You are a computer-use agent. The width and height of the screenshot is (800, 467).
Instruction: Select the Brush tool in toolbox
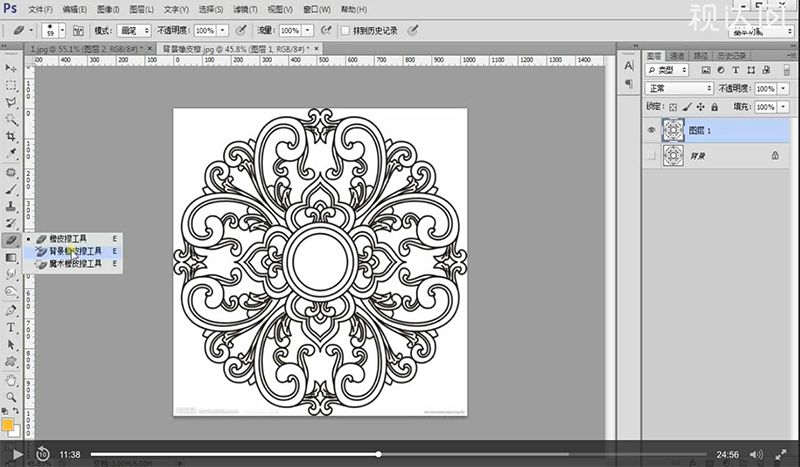click(11, 190)
